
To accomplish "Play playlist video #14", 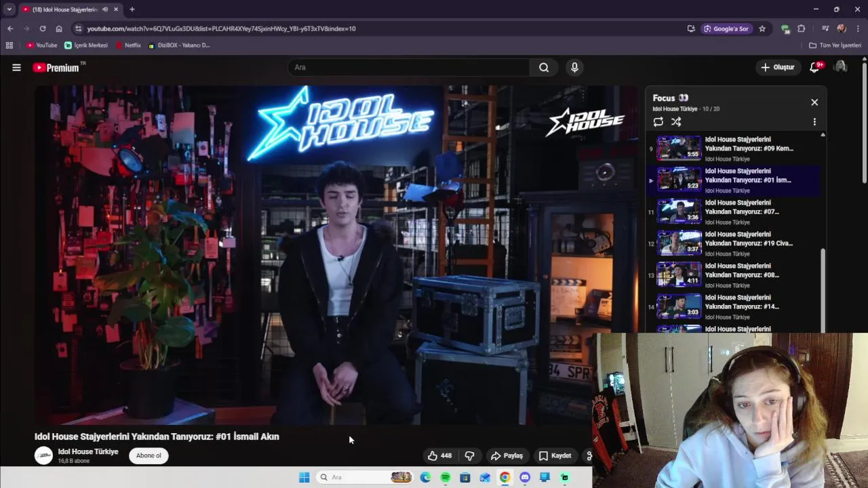I will tap(732, 306).
